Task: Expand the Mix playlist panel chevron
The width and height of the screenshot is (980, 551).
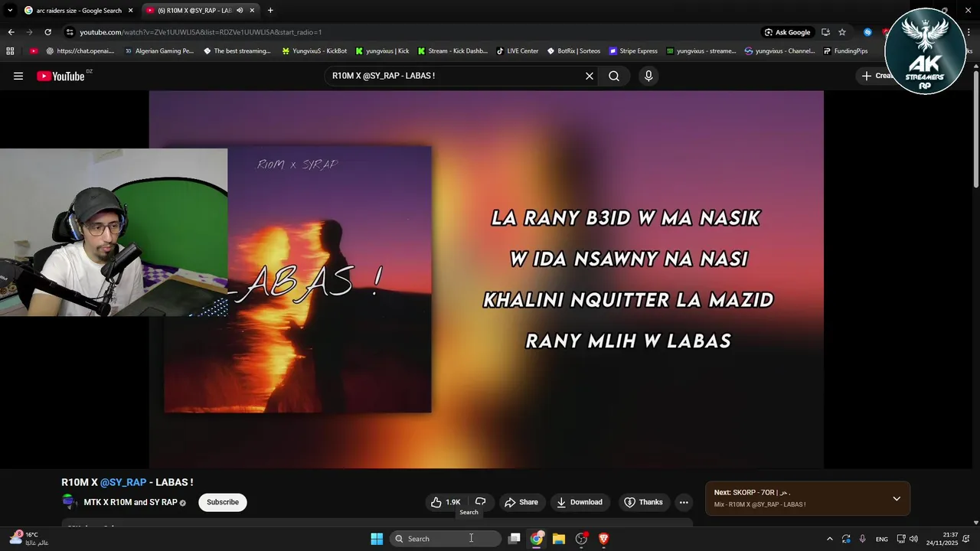Action: 897,499
